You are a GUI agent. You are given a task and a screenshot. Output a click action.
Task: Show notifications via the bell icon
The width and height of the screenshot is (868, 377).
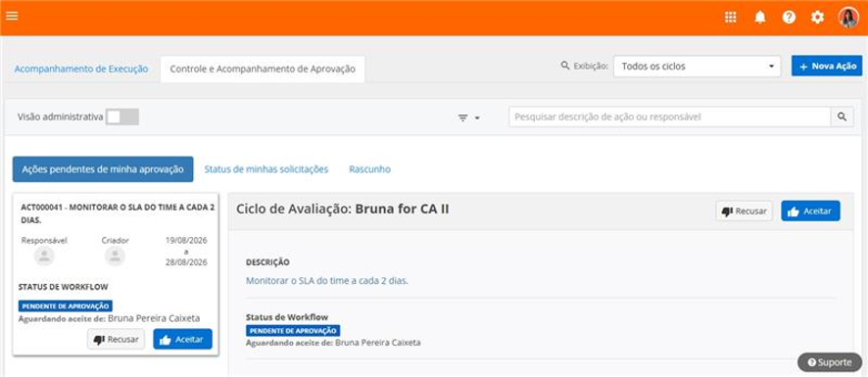tap(760, 18)
